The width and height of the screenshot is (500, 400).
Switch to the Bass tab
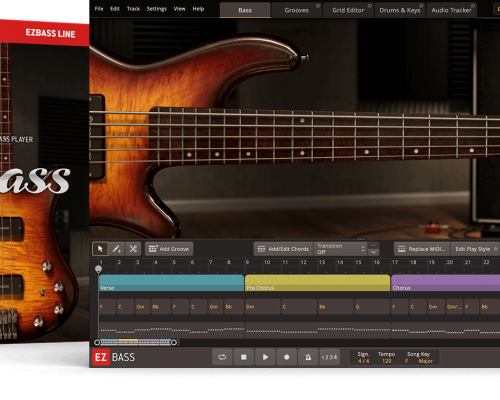(x=245, y=10)
